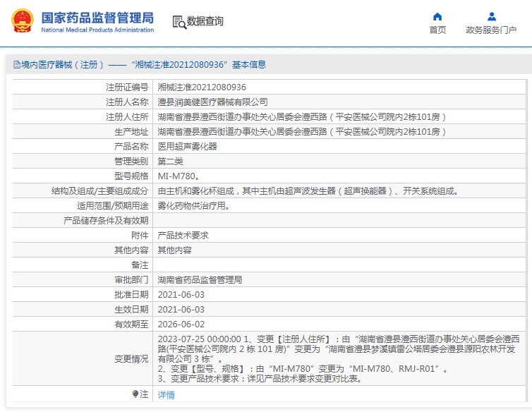This screenshot has width=532, height=412.
Task: Click the 生效日期 value 2021-06-03
Action: point(181,310)
